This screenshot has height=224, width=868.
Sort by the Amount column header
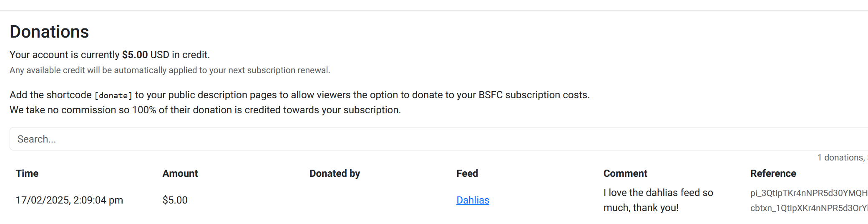click(x=180, y=173)
